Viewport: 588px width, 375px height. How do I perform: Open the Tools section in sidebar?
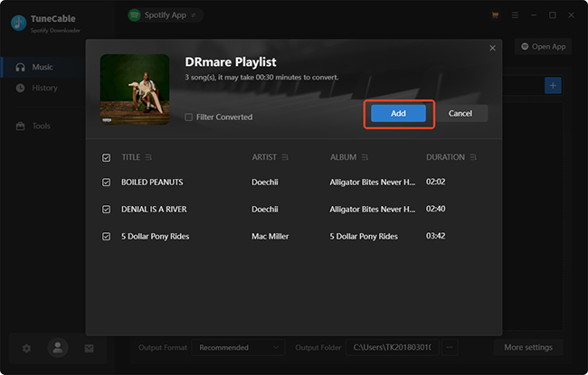coord(43,126)
